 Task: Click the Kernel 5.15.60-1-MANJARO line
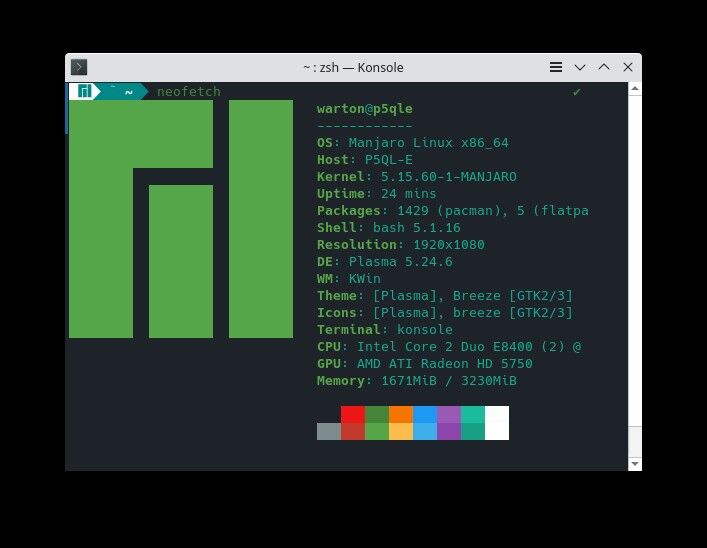click(x=417, y=177)
